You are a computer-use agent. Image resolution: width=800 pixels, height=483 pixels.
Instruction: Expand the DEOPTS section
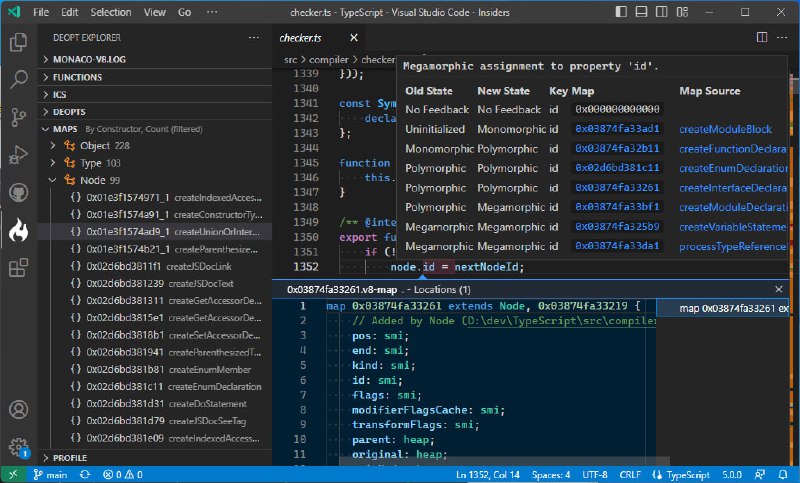click(x=155, y=112)
